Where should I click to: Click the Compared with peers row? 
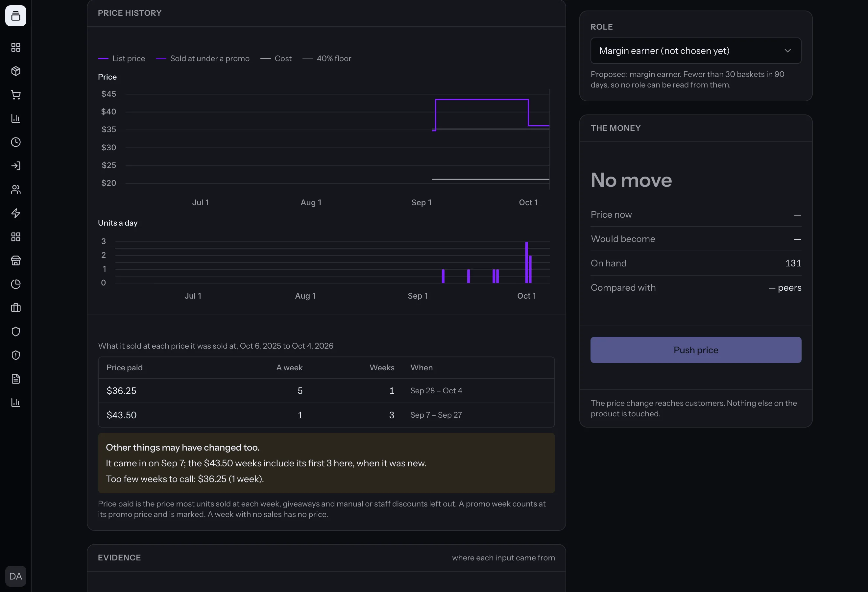coord(695,287)
